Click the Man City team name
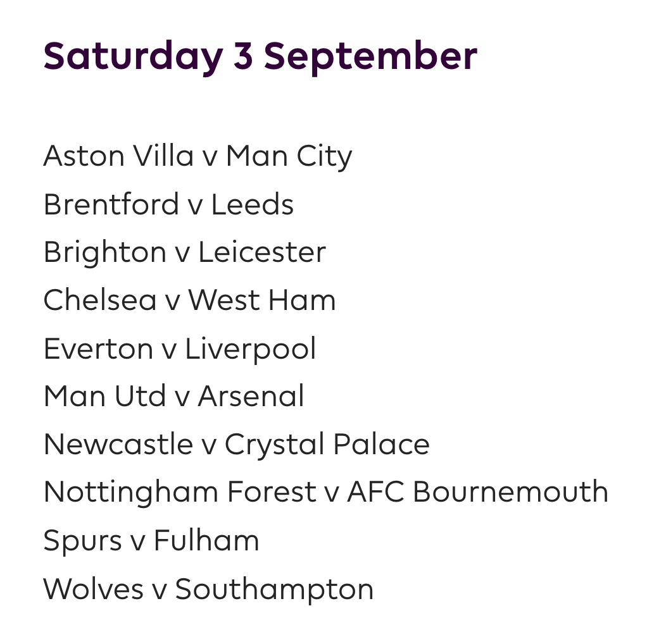Viewport: 647px width, 644px height. [x=289, y=156]
